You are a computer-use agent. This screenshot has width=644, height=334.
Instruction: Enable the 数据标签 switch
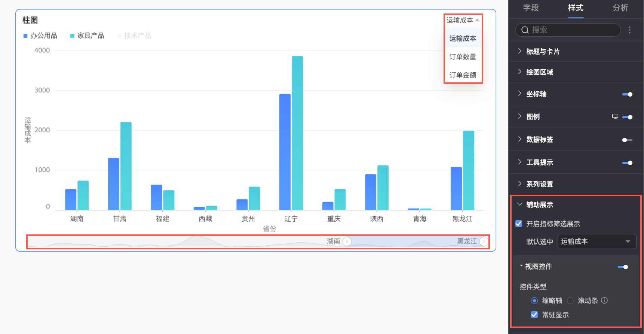pyautogui.click(x=627, y=140)
